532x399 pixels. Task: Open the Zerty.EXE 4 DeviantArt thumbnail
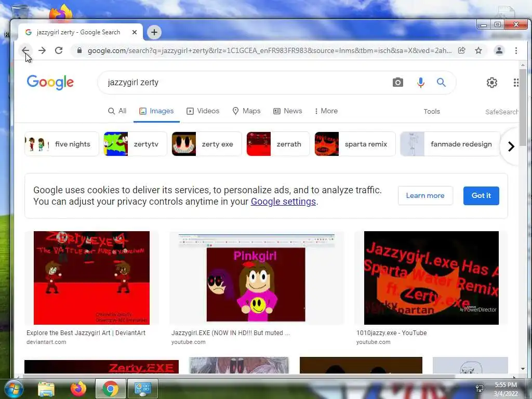tap(91, 278)
